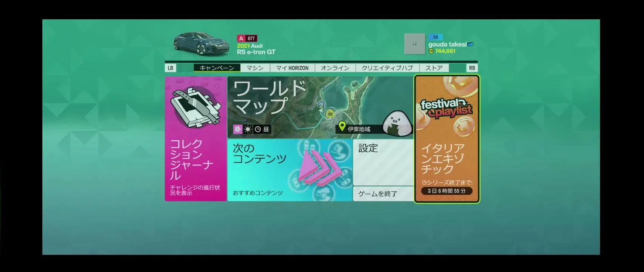
Task: Click the credits CR coin icon
Action: click(431, 51)
